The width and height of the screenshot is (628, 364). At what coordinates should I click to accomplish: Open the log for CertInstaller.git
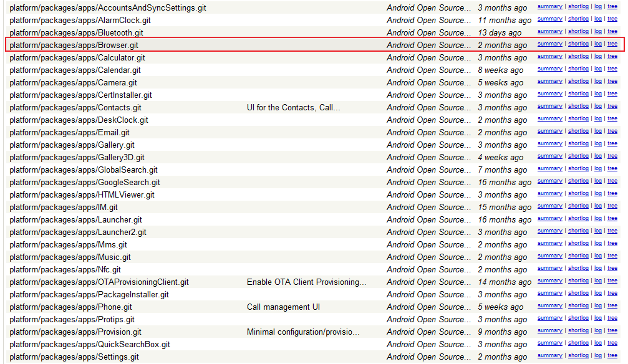(598, 93)
